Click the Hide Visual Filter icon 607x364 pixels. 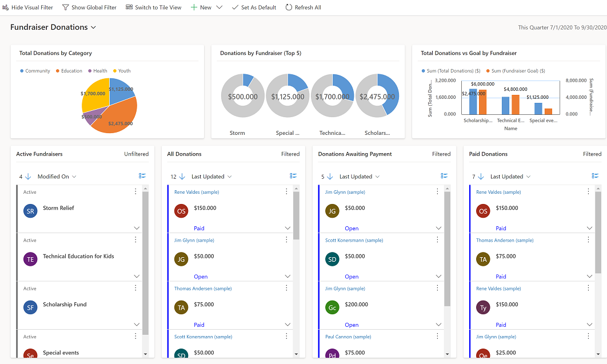click(6, 7)
